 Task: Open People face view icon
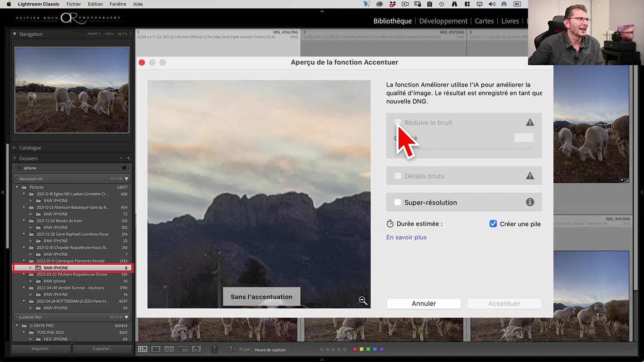tap(196, 349)
